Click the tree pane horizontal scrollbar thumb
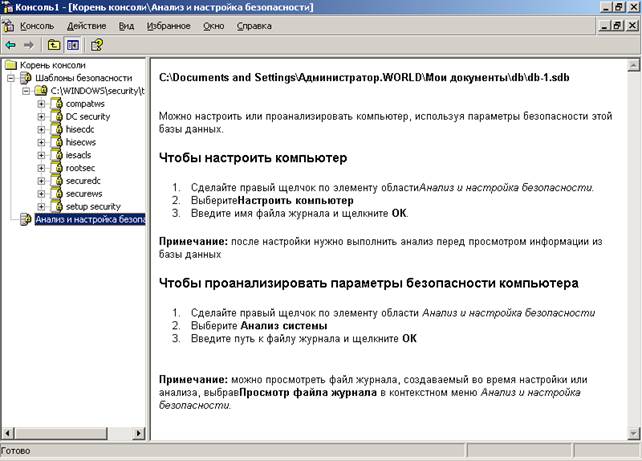Screen dimensions: 642x461 click(x=61, y=433)
